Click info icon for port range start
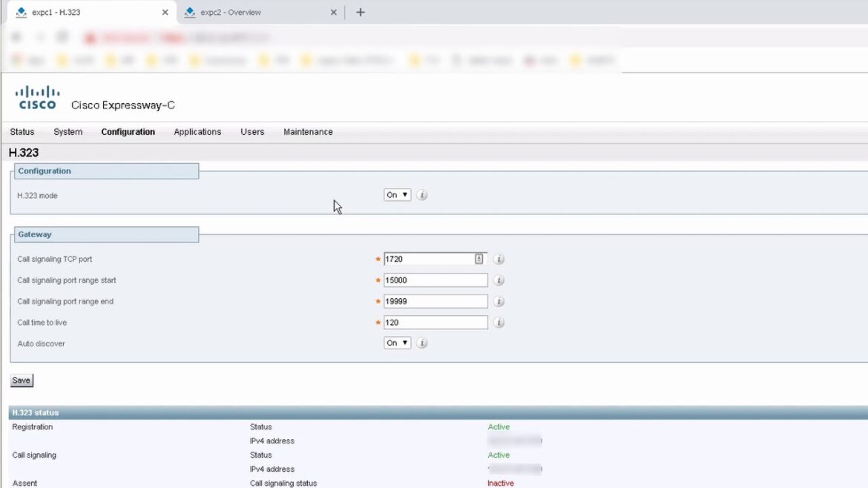This screenshot has height=488, width=868. coord(499,280)
